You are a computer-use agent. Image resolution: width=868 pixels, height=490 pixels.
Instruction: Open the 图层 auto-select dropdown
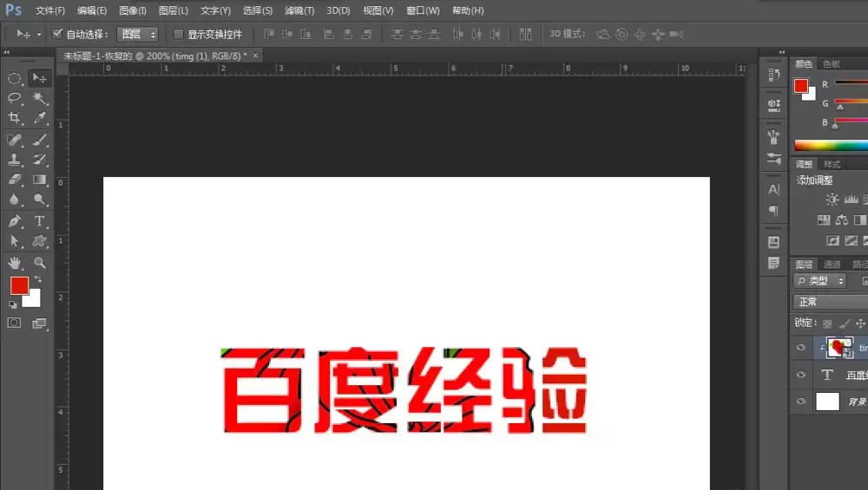(x=138, y=35)
